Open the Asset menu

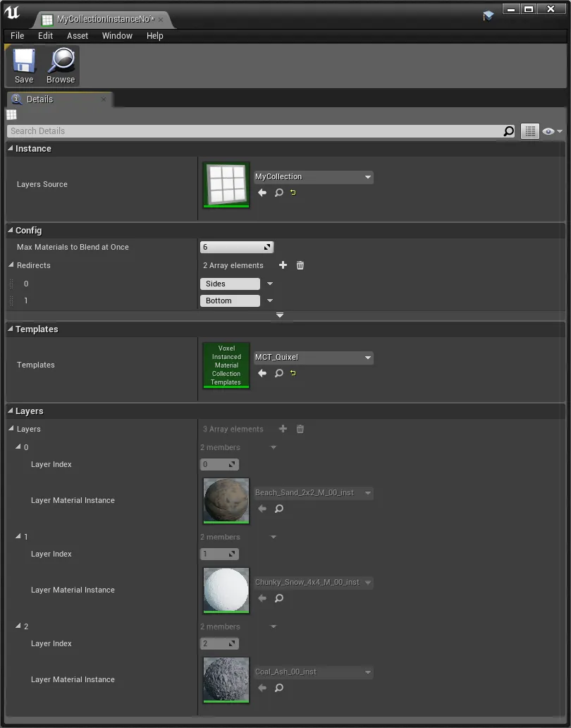pyautogui.click(x=78, y=36)
